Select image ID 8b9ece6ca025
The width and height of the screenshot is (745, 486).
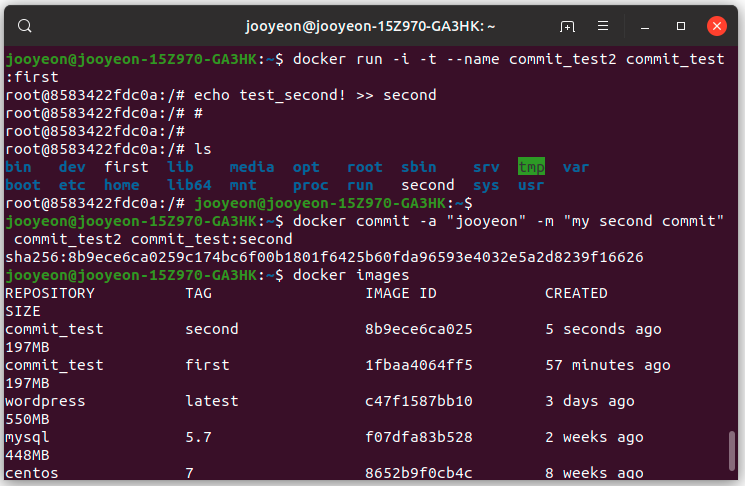[x=419, y=329]
